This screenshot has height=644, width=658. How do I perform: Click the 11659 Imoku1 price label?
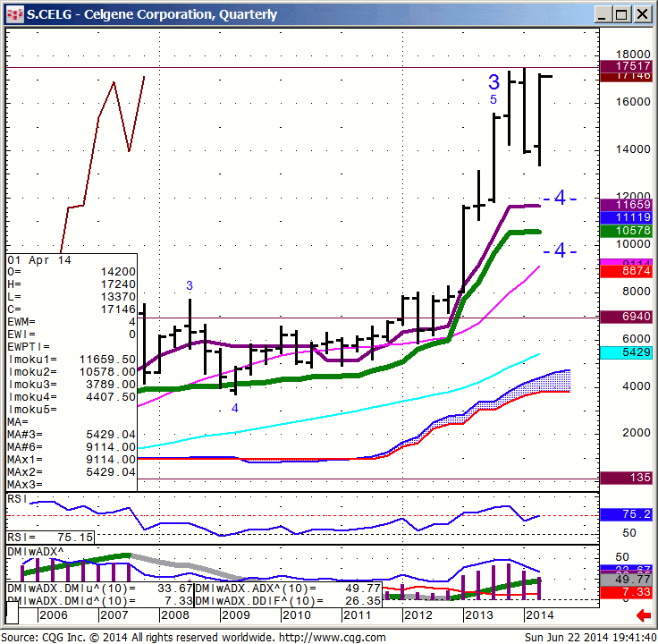[626, 205]
